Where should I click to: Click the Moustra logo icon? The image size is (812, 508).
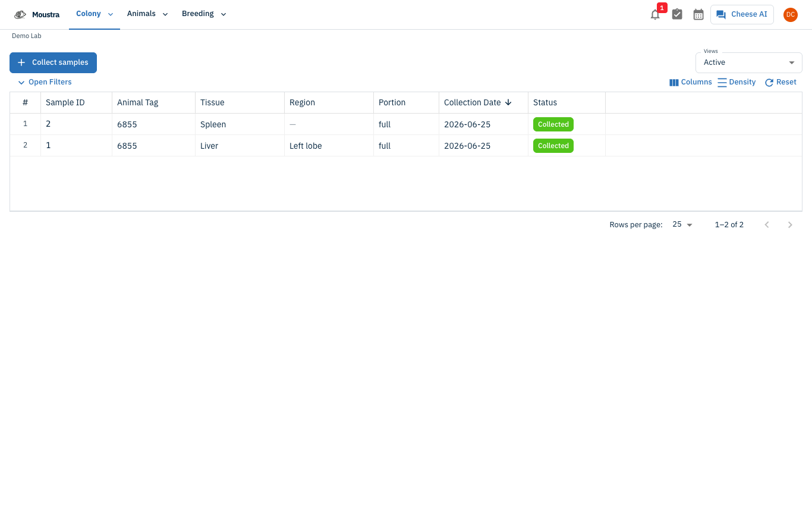click(20, 14)
